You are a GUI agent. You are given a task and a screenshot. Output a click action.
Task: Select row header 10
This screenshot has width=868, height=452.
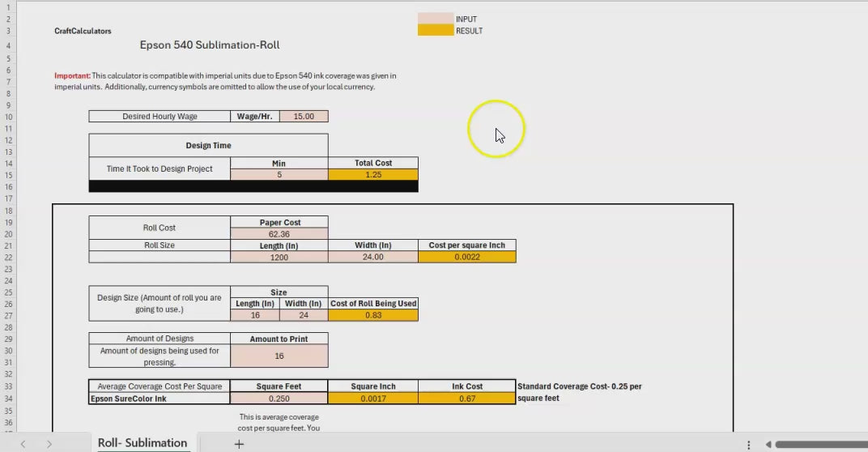click(6, 117)
